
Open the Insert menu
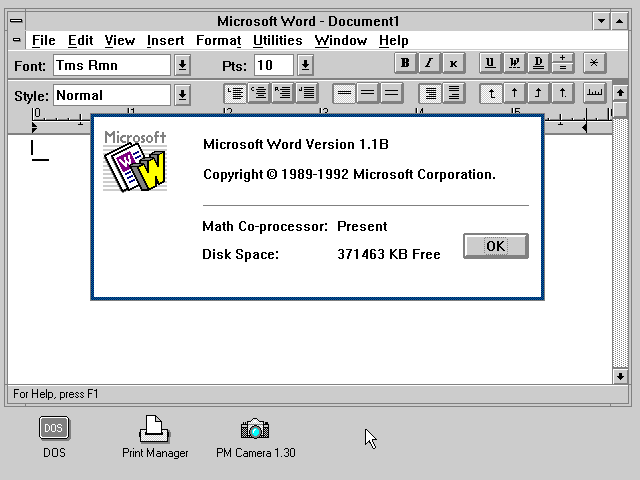click(165, 40)
